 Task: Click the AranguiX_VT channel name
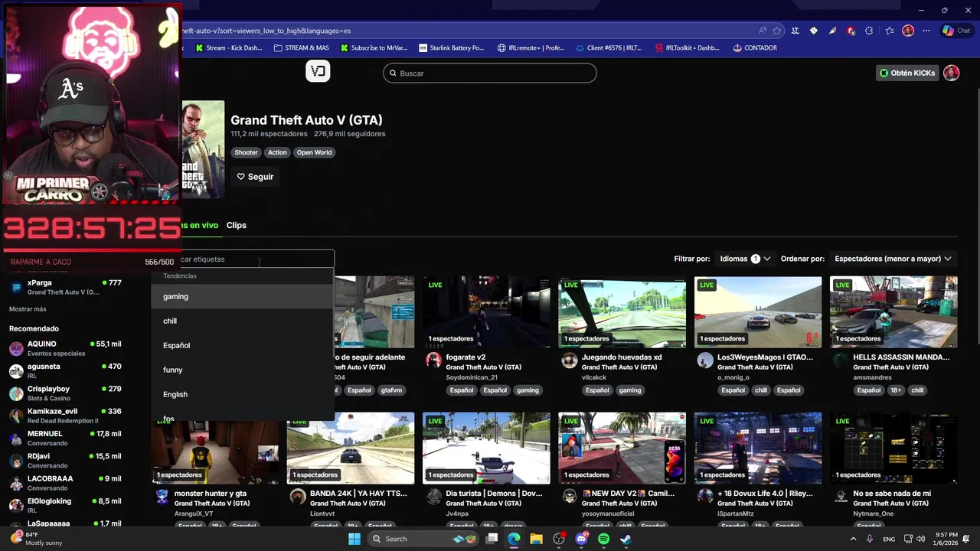[x=194, y=514]
